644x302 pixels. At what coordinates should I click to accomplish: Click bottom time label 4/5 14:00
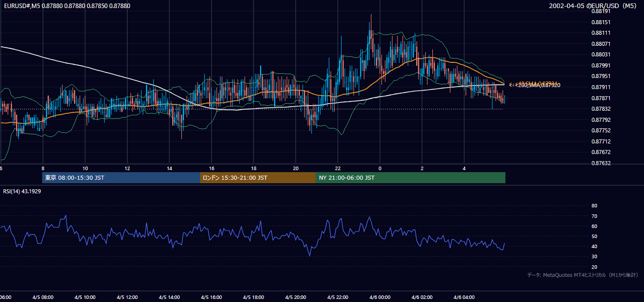[x=169, y=297]
